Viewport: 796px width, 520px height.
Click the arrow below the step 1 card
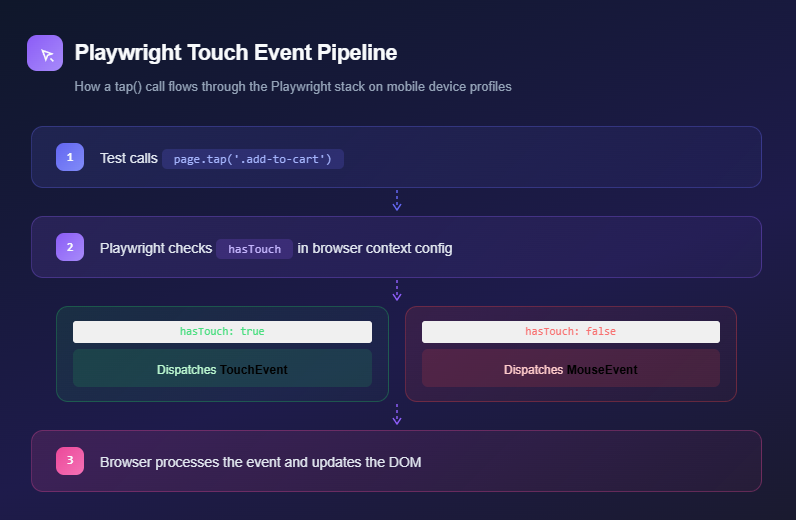397,201
